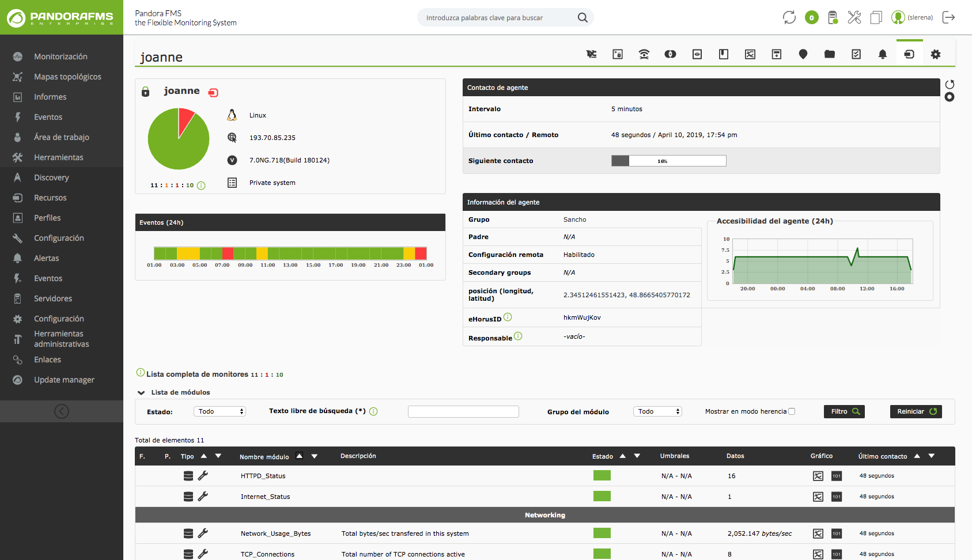The width and height of the screenshot is (972, 560).
Task: Sort modules ascending by Estado column
Action: click(622, 456)
